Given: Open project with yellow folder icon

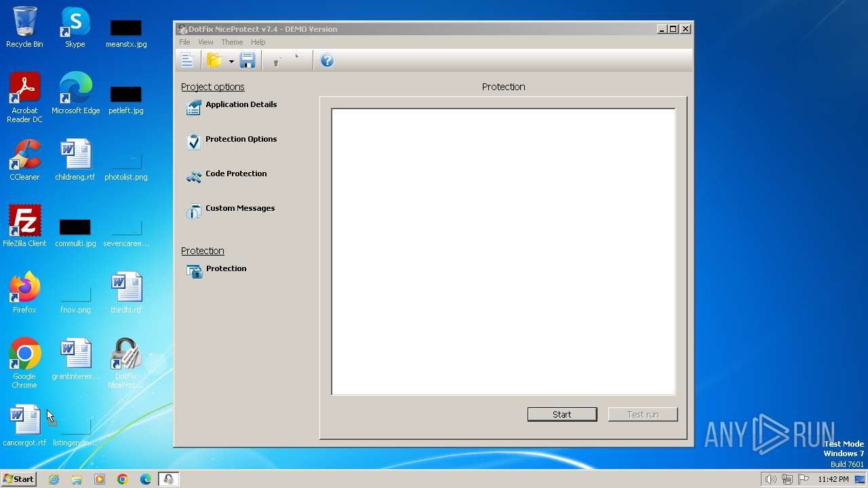Looking at the screenshot, I should (215, 60).
